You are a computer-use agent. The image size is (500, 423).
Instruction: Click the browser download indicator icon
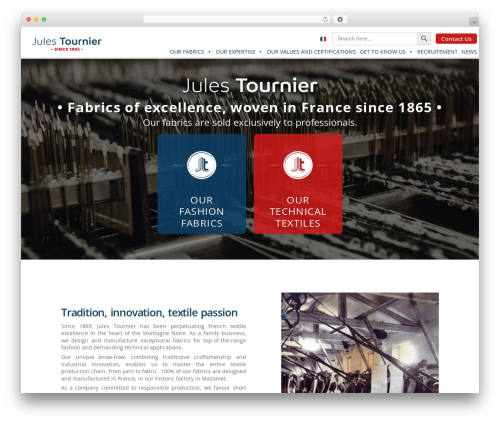coord(340,19)
